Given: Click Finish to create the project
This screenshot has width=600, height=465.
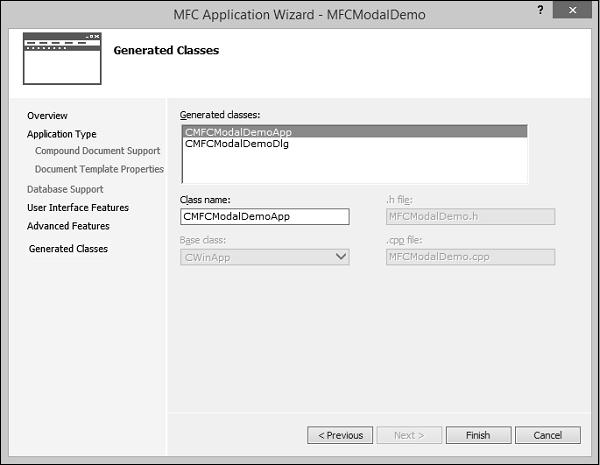Looking at the screenshot, I should (478, 435).
